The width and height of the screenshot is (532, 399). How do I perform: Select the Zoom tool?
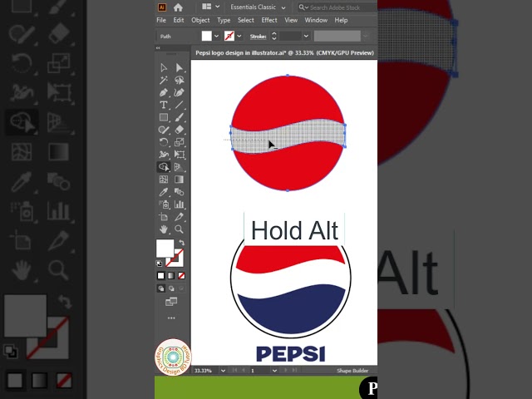click(x=179, y=229)
